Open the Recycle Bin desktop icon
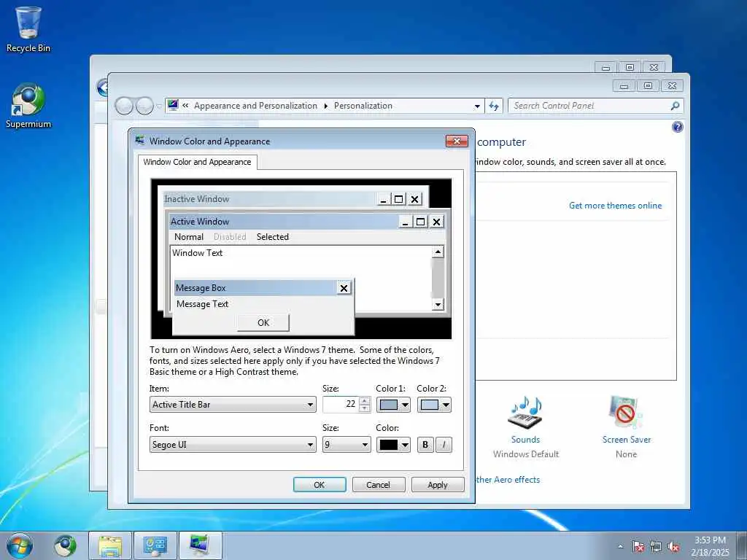The height and width of the screenshot is (560, 747). click(x=28, y=29)
